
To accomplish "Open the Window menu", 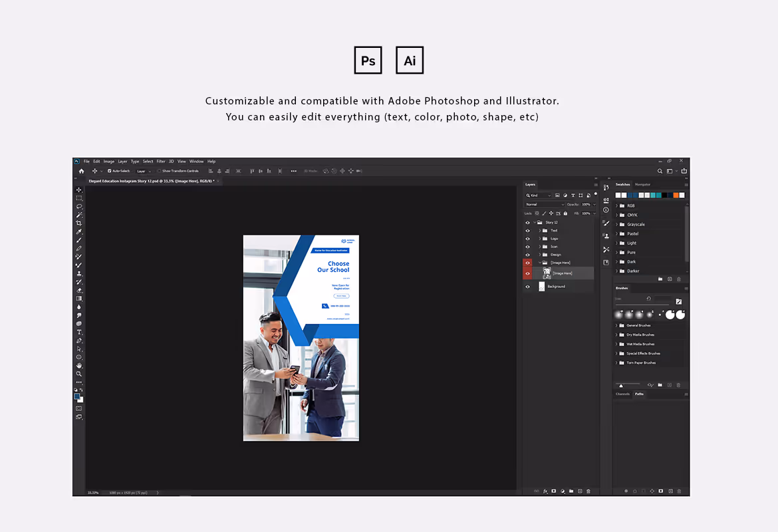I will pyautogui.click(x=196, y=162).
